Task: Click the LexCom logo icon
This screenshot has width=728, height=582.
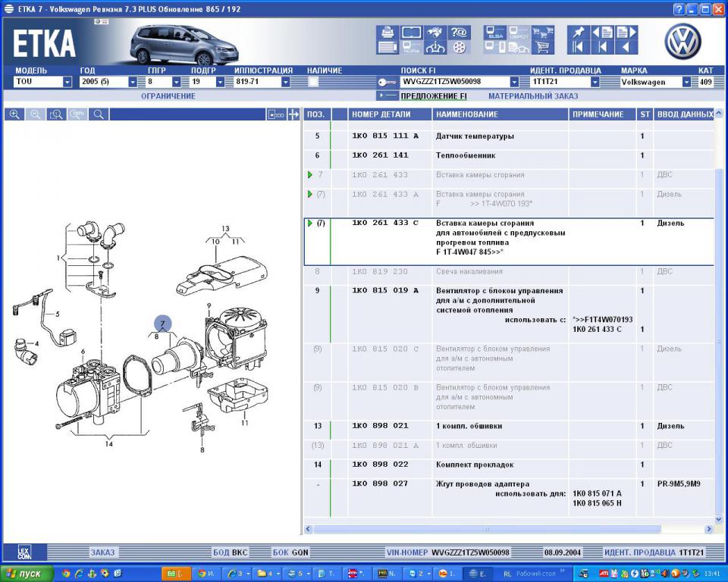Action: 24,552
